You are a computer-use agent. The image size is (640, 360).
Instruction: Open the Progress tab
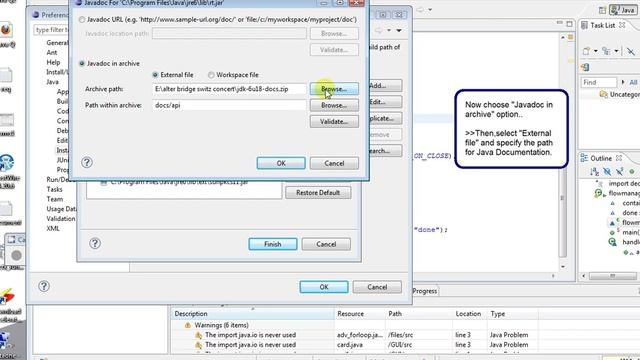[424, 291]
